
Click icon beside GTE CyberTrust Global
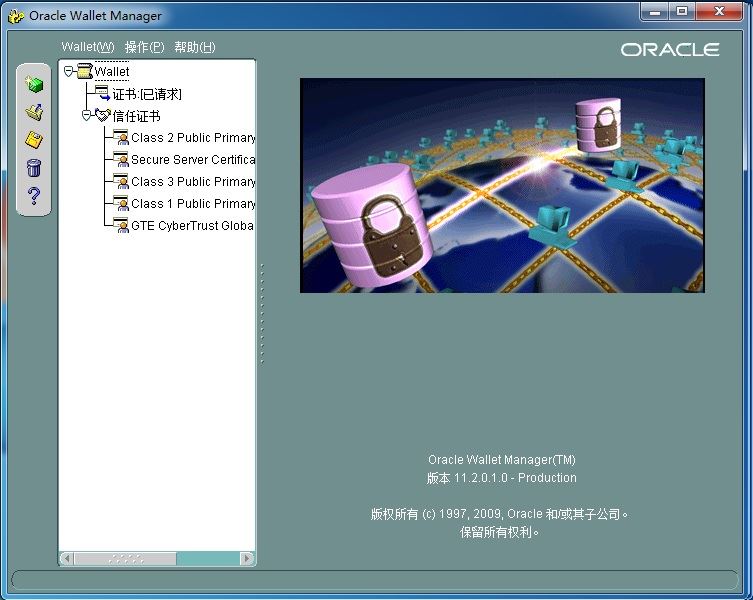click(x=121, y=225)
